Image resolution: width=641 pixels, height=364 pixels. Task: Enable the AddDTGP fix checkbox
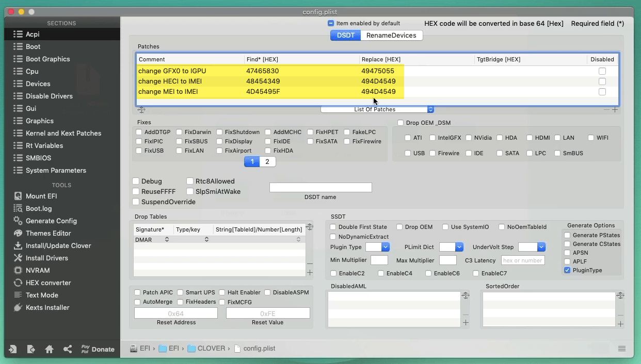point(139,132)
